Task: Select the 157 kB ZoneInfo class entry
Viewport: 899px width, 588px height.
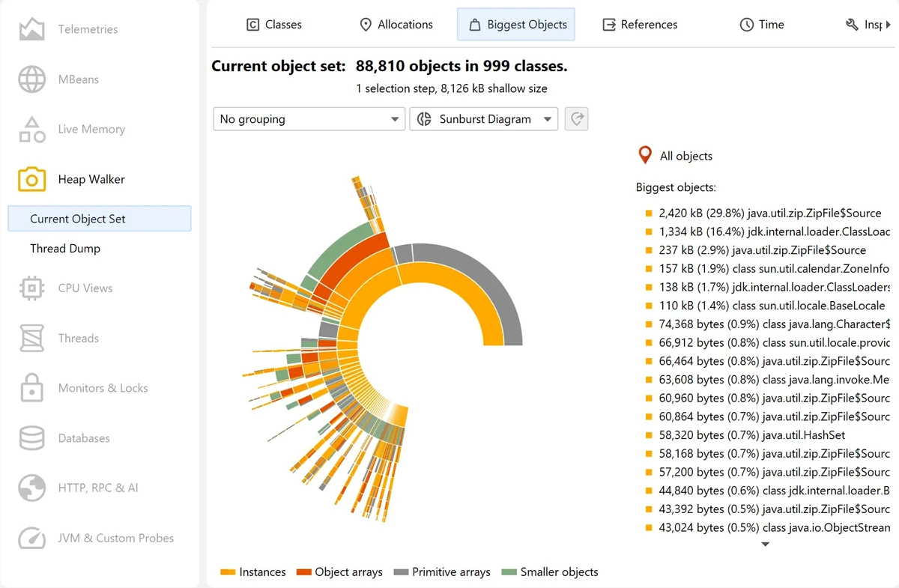Action: coord(767,269)
